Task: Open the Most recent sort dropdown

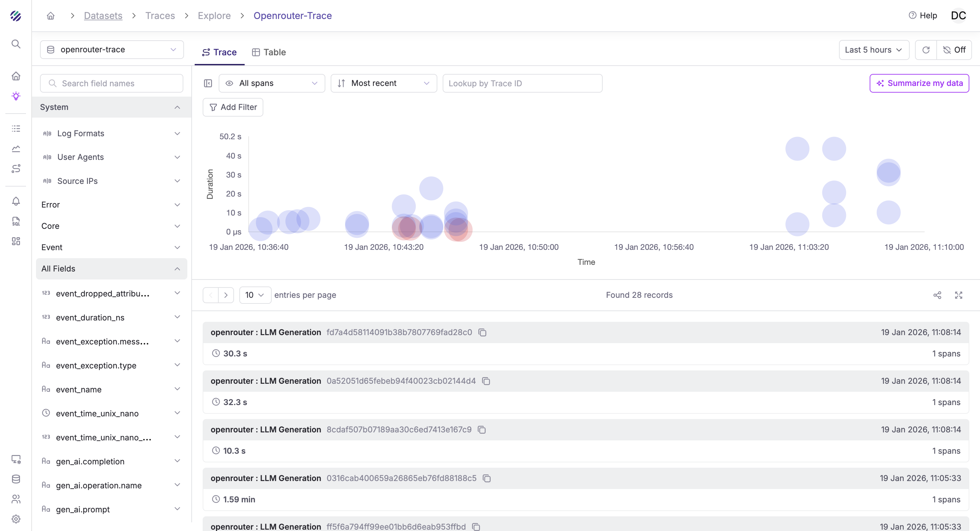Action: click(383, 83)
